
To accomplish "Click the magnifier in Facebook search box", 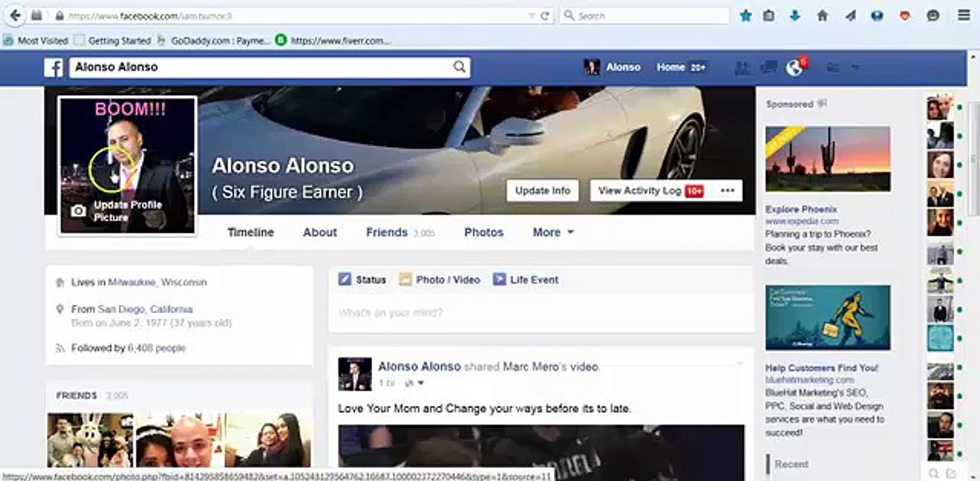I will (x=460, y=67).
